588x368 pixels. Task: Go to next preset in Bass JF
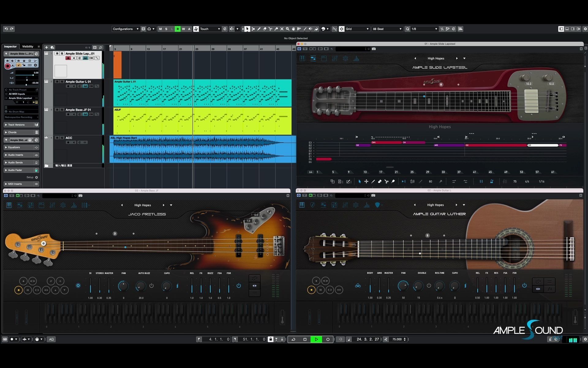pos(164,205)
